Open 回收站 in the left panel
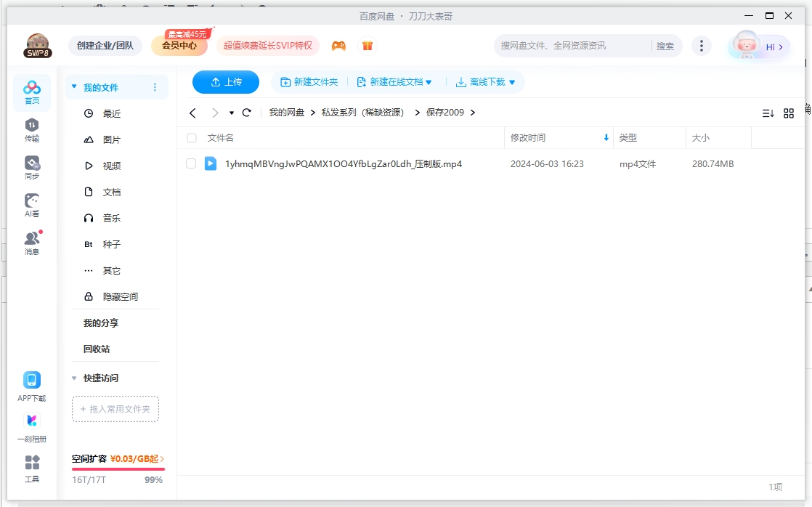 (97, 349)
